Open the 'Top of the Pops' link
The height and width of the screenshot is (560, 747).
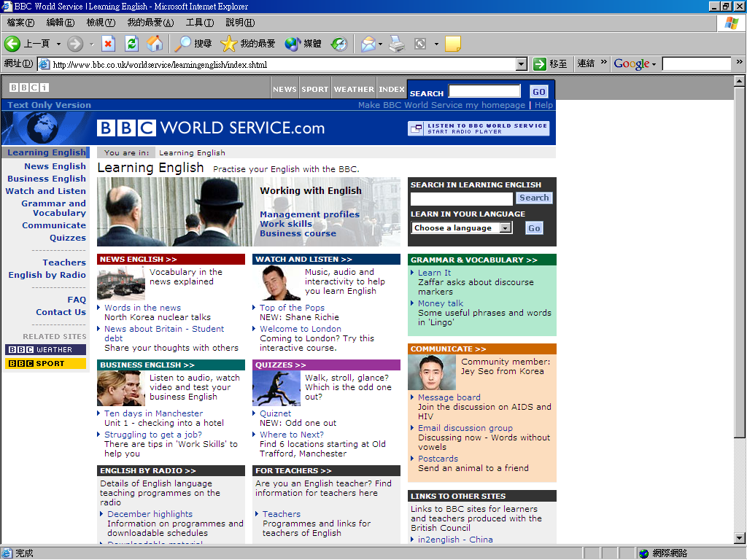pos(292,308)
